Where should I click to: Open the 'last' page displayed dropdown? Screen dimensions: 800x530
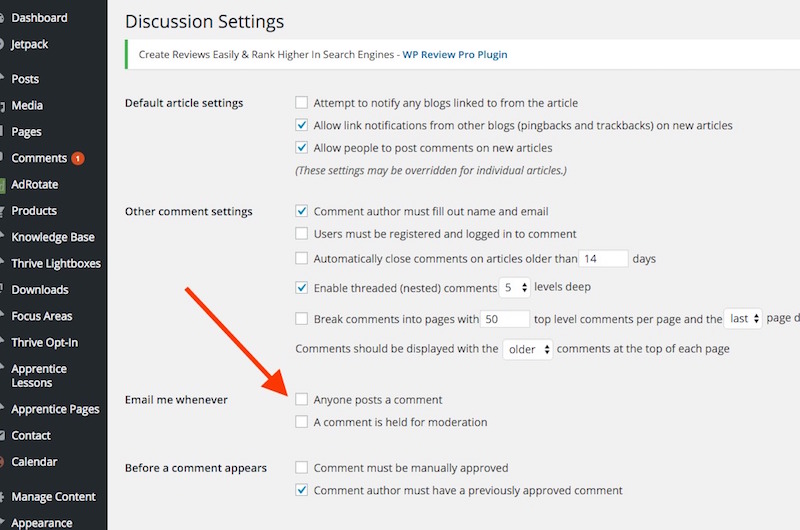pyautogui.click(x=744, y=319)
